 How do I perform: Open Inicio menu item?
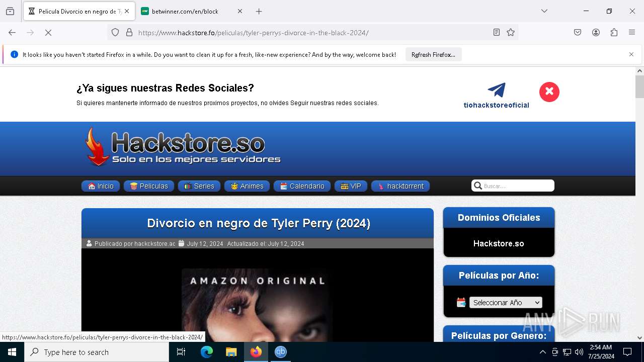tap(101, 186)
